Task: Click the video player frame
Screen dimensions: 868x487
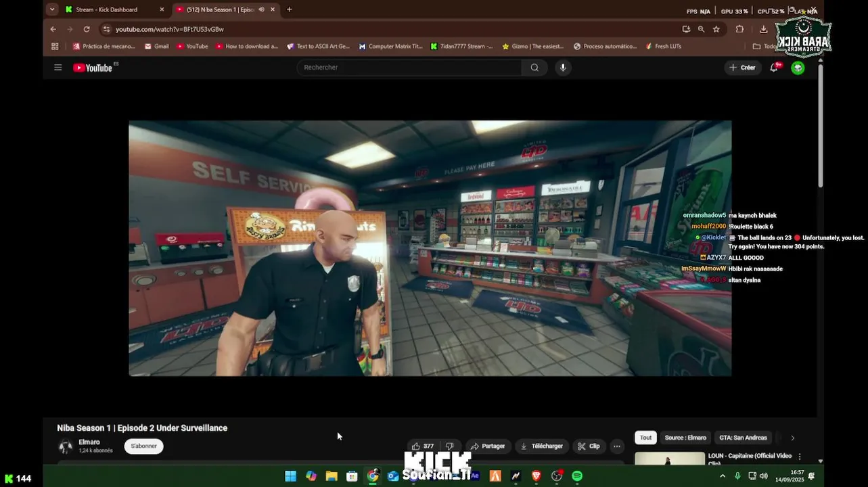Action: pyautogui.click(x=430, y=248)
